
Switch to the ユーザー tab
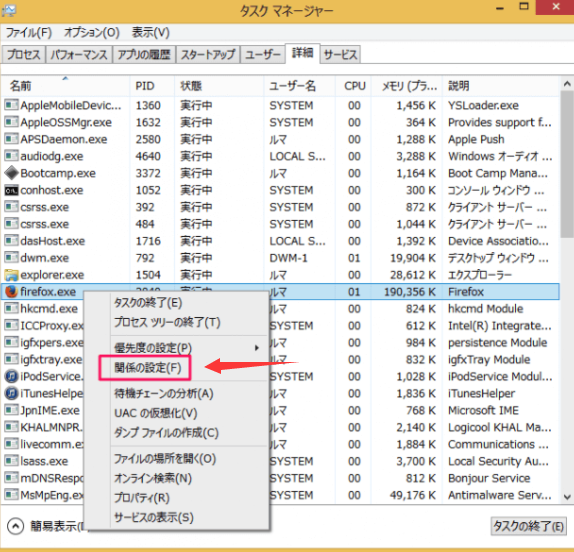(x=262, y=55)
